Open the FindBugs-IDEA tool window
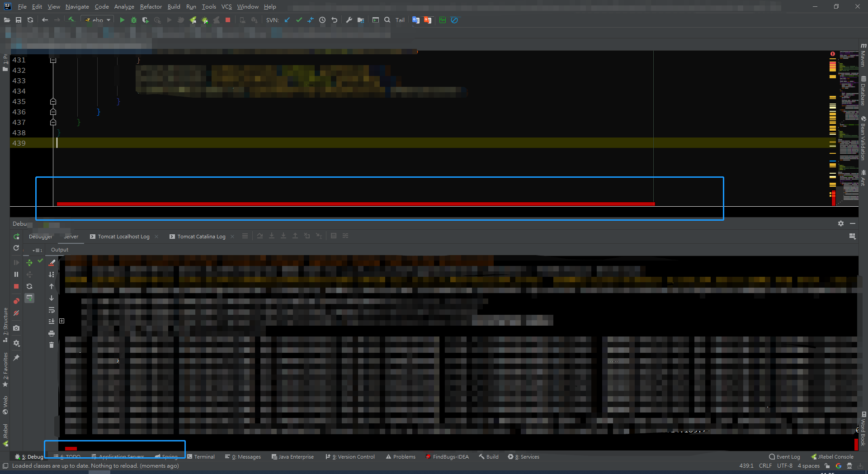Viewport: 868px width, 474px height. [447, 457]
